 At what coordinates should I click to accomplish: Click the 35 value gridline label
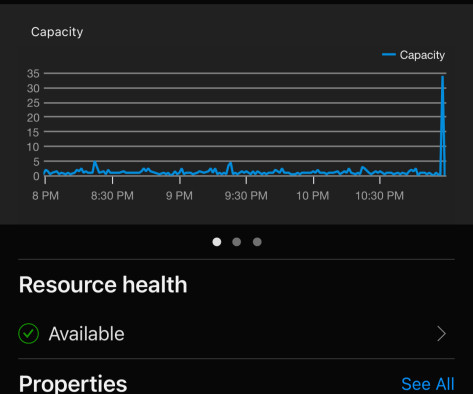[33, 74]
